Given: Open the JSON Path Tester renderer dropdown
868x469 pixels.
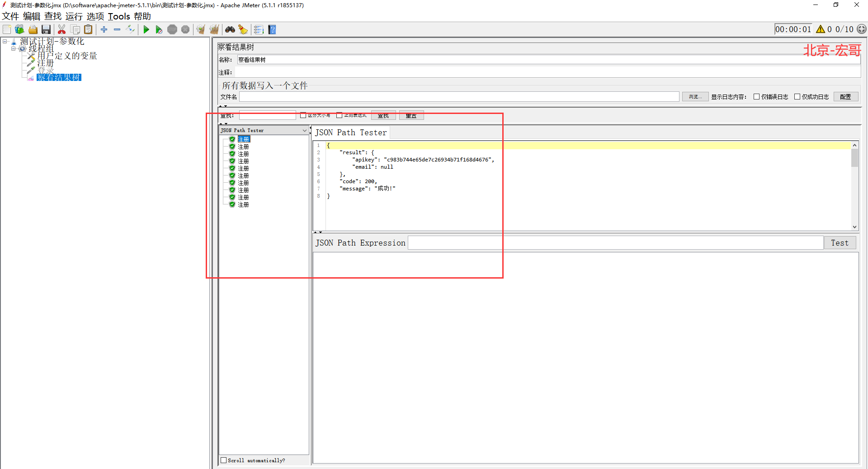Looking at the screenshot, I should coord(264,130).
